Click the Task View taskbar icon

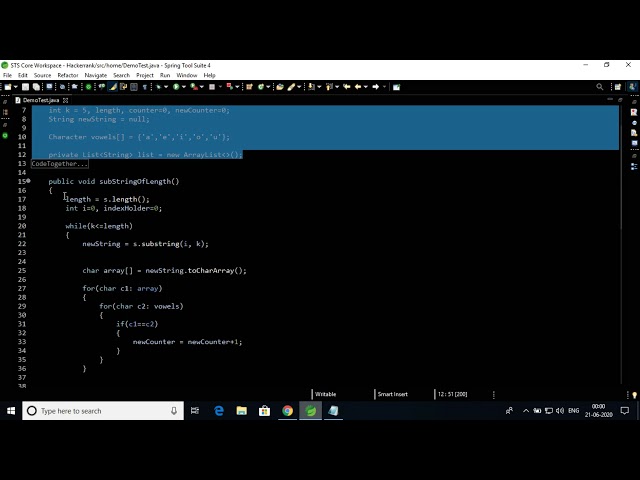(x=196, y=411)
